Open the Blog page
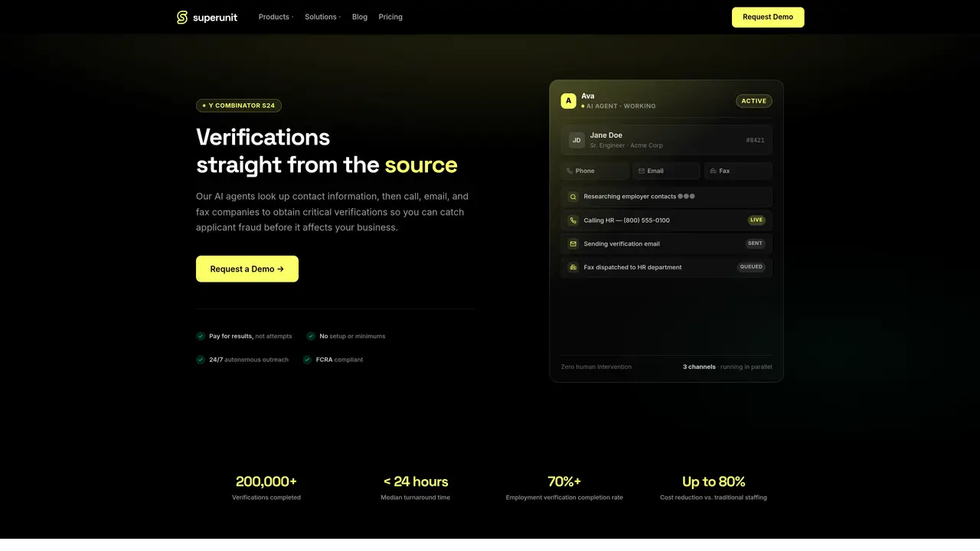 [x=360, y=17]
